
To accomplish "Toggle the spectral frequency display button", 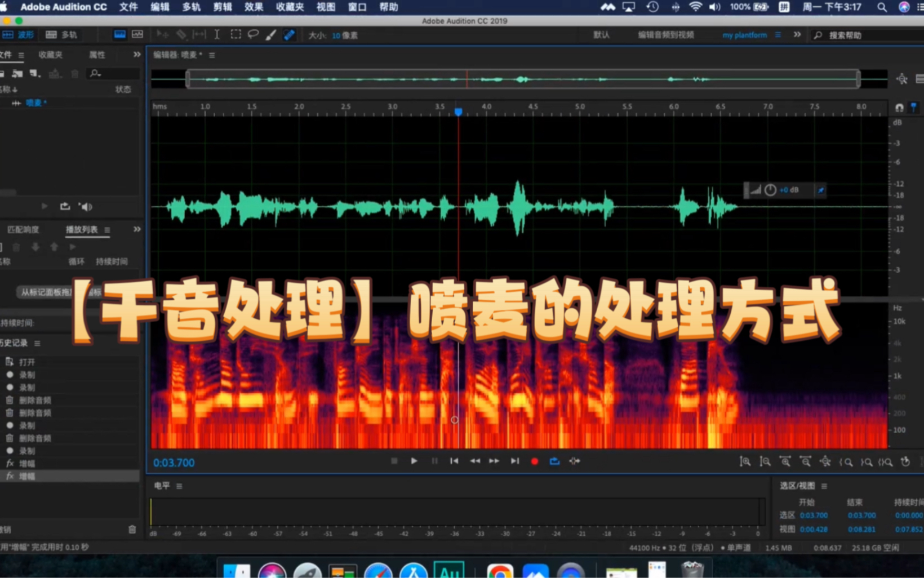I will point(120,35).
